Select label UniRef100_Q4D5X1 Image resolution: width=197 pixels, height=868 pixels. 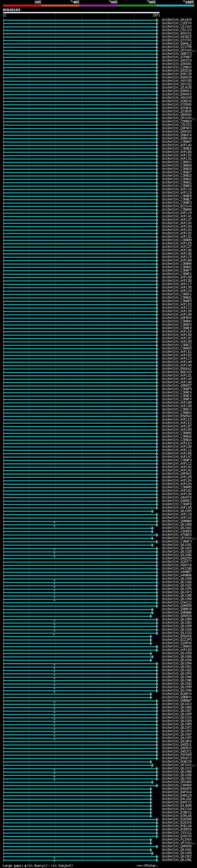[x=177, y=745]
